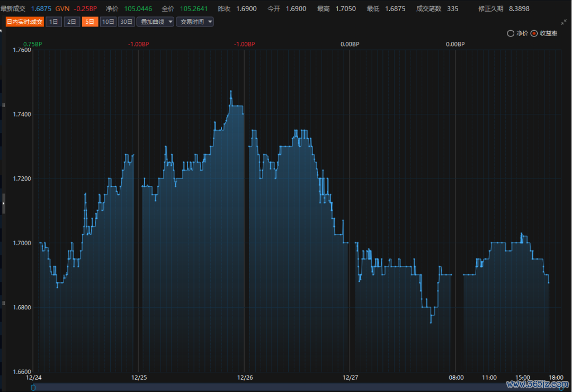This screenshot has width=572, height=392.
Task: Click the 12/27 date label
Action: point(350,377)
